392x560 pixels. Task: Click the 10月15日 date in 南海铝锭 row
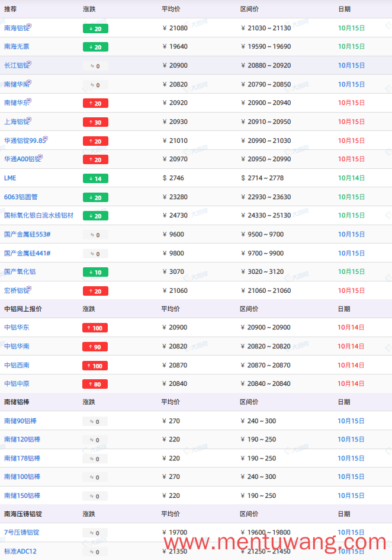[351, 28]
